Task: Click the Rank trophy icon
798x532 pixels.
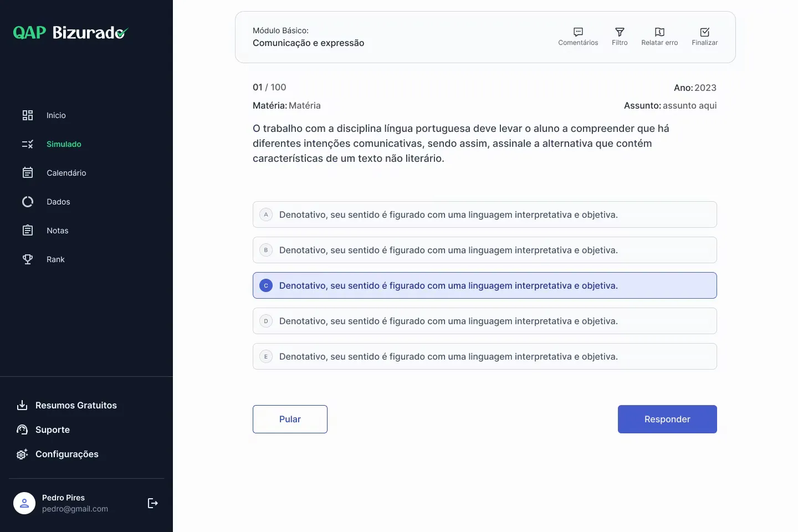Action: point(28,259)
